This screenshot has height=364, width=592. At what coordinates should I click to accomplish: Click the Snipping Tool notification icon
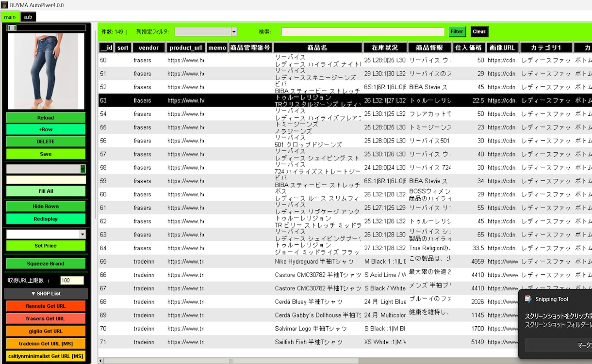coord(528,299)
